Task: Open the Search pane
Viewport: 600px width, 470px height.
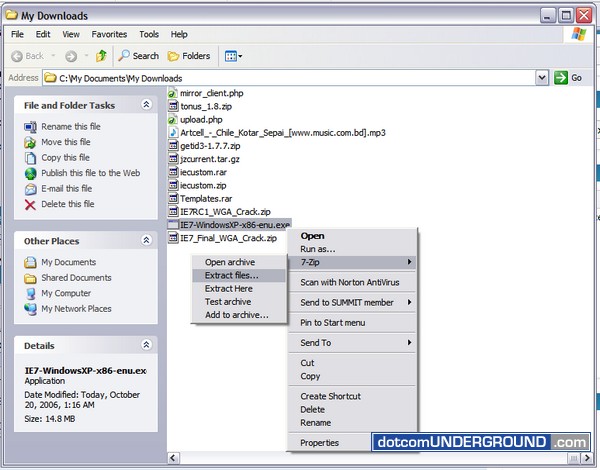Action: (138, 56)
